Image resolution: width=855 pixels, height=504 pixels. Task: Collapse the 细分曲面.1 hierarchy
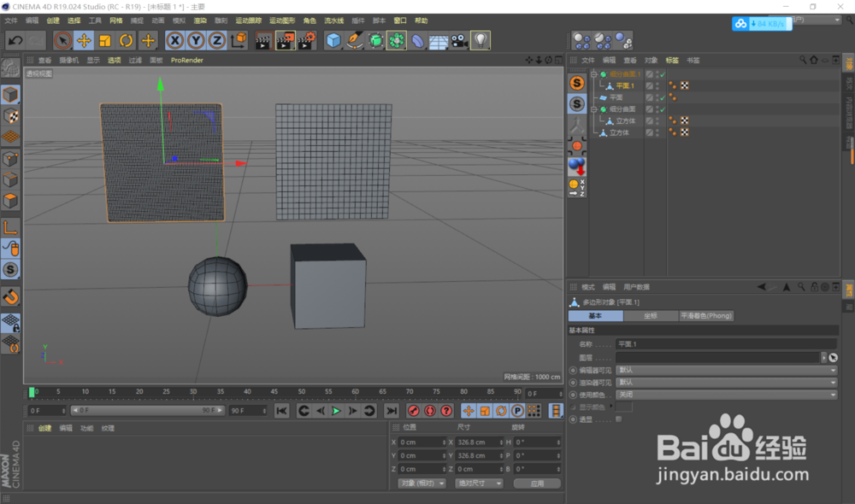[594, 73]
